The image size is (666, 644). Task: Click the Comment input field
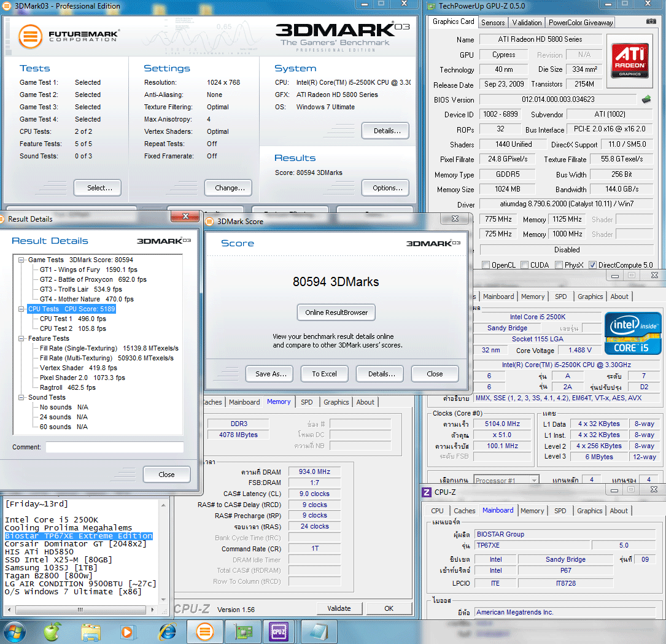115,447
